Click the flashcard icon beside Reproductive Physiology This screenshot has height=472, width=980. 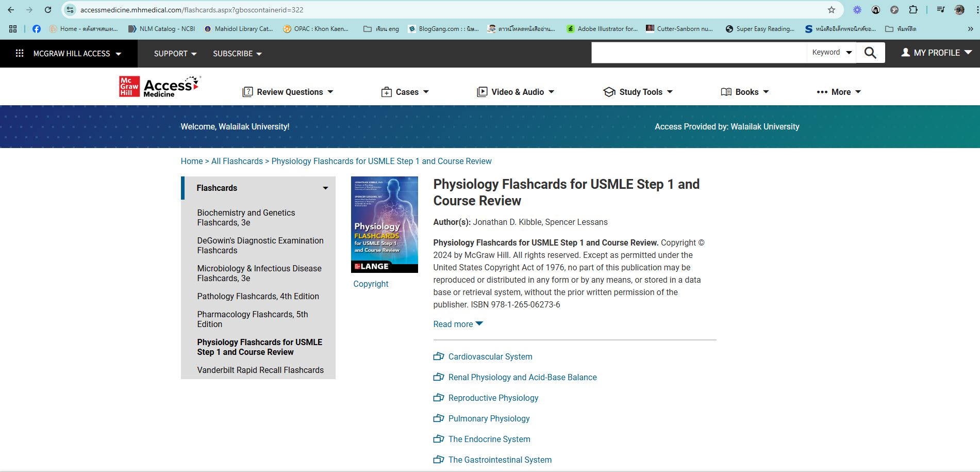[439, 398]
